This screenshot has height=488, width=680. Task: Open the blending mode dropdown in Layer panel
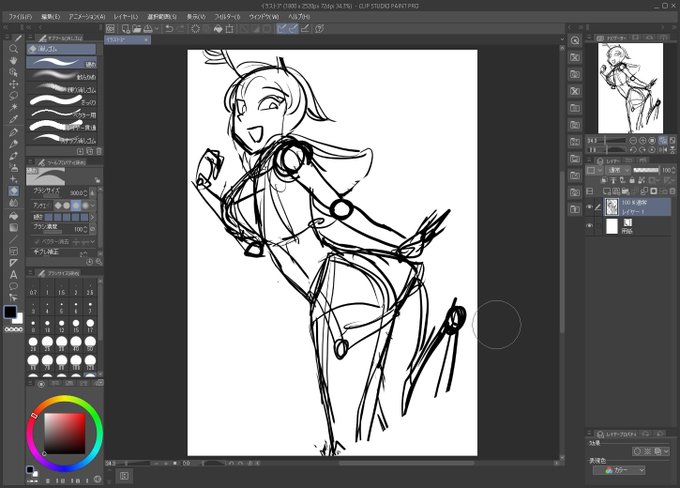(x=618, y=170)
